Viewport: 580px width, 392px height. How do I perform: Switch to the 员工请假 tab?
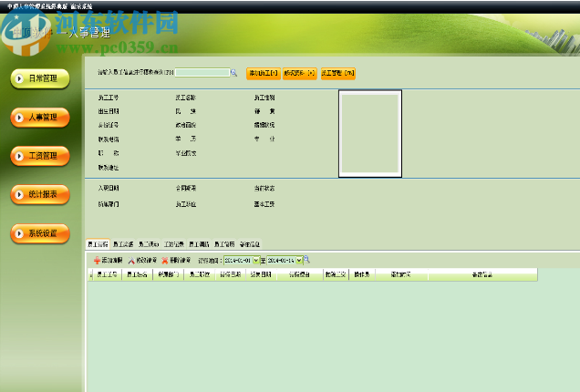click(98, 244)
